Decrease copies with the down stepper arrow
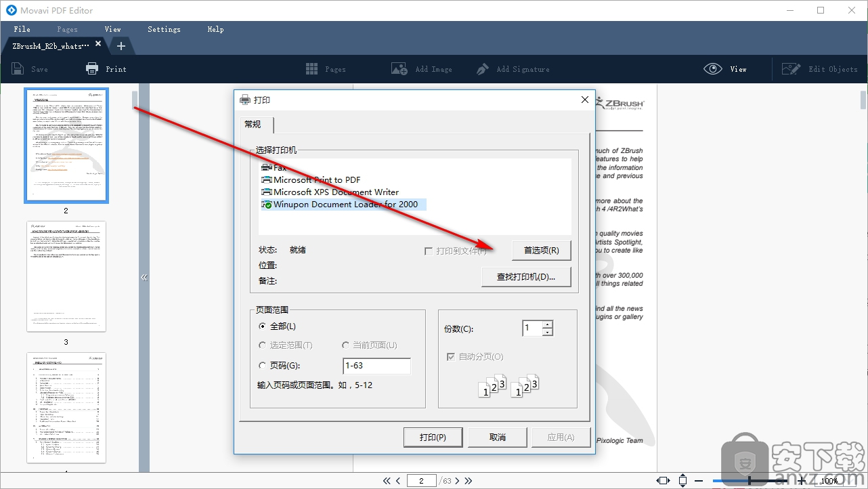 (548, 332)
